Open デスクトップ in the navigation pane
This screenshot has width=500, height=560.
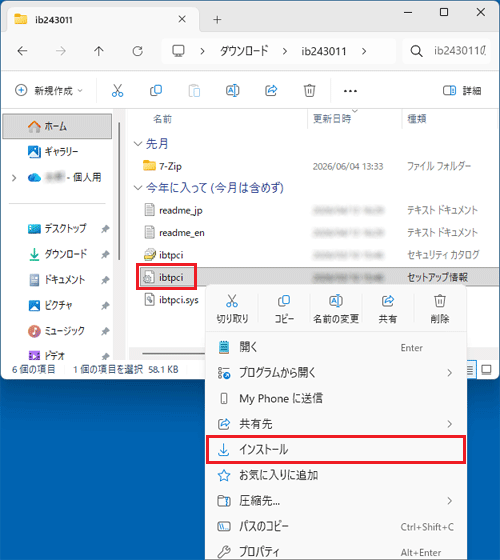tap(57, 229)
